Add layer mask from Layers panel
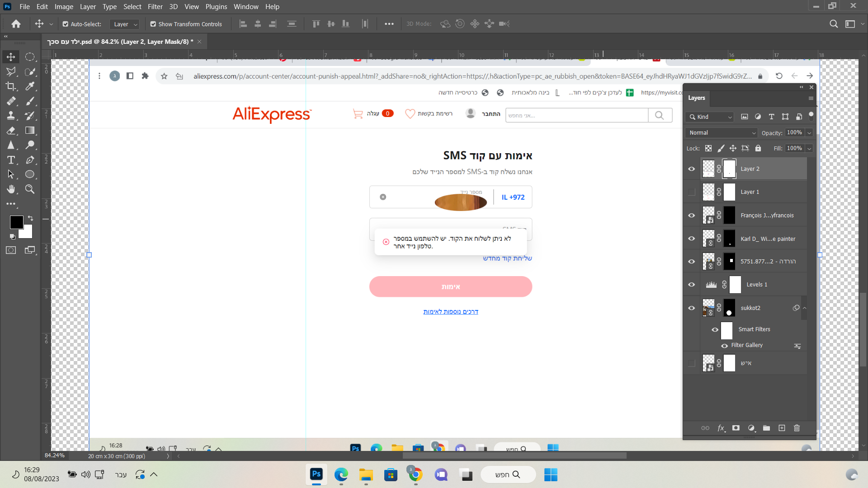Viewport: 868px width, 488px height. tap(736, 428)
